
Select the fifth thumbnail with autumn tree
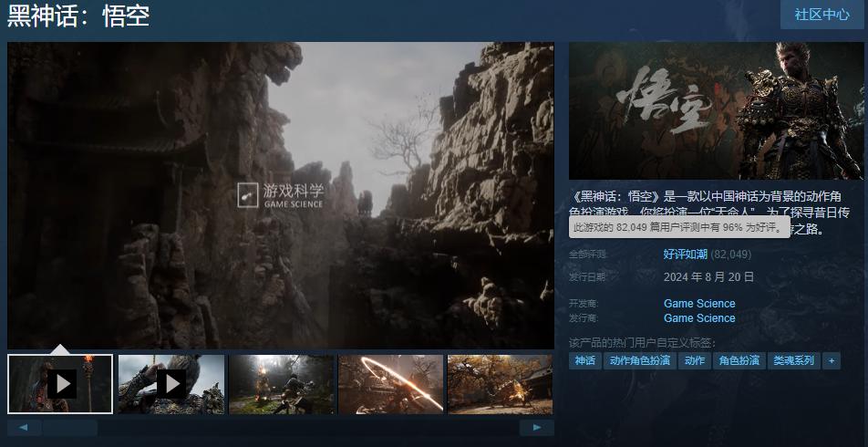pos(500,384)
